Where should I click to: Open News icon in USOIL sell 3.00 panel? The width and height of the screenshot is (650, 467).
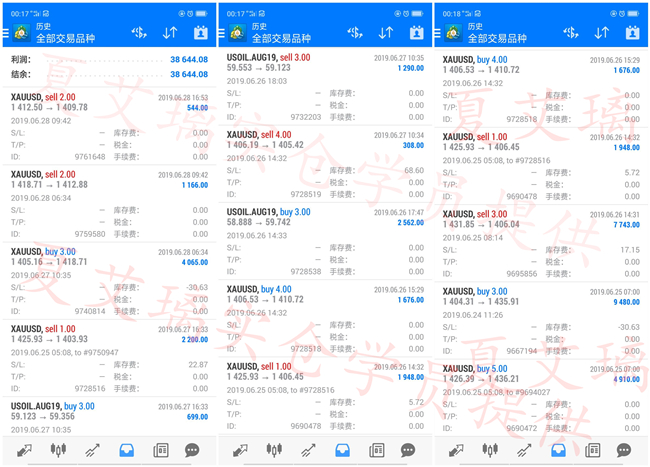click(377, 450)
